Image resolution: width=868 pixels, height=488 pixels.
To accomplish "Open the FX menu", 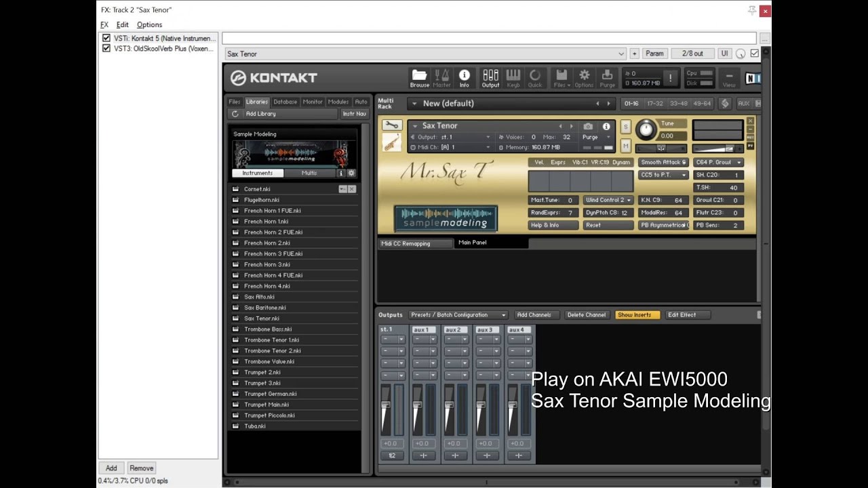I will [x=104, y=25].
